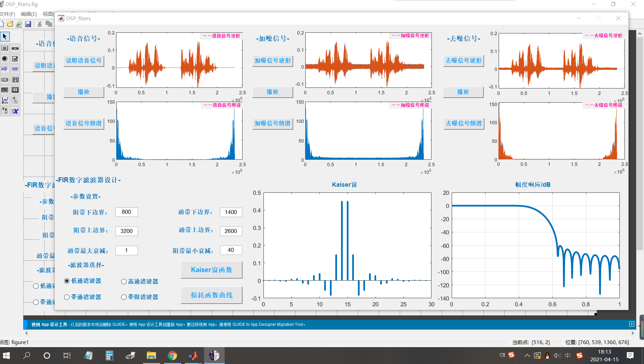Expand hidden icons in the system tray
Image resolution: width=644 pixels, height=364 pixels.
(526, 355)
